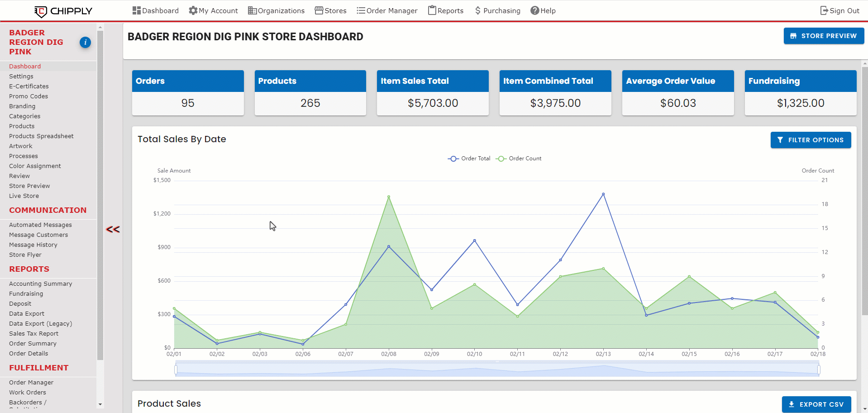This screenshot has height=413, width=868.
Task: Open Settings in the sidebar
Action: [21, 76]
